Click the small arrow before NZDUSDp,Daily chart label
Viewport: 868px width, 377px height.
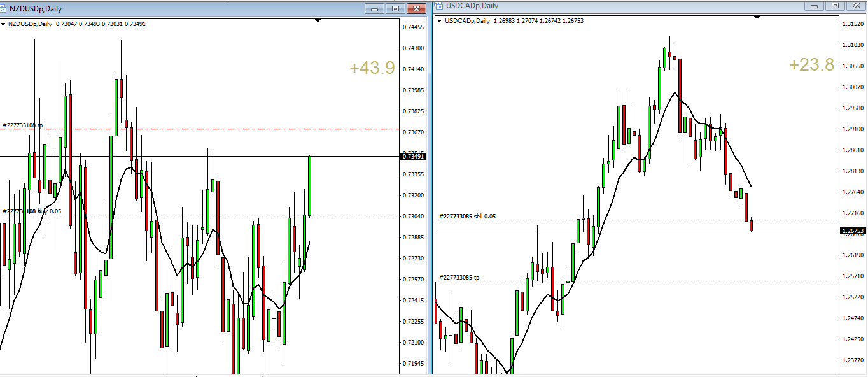pos(3,24)
